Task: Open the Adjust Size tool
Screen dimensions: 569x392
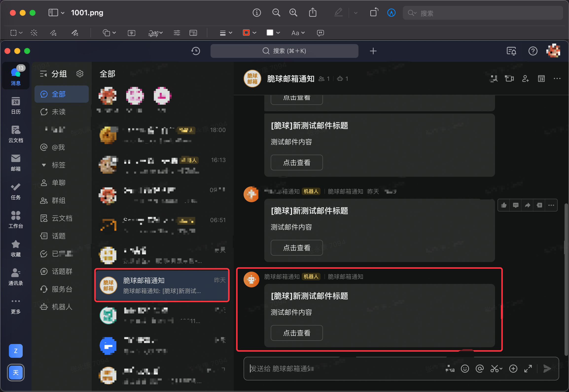Action: click(193, 33)
